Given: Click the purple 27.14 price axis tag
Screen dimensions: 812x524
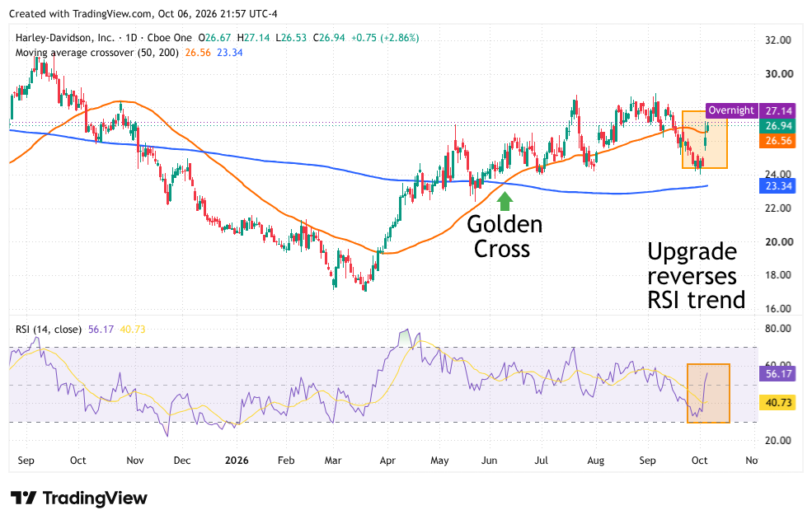Looking at the screenshot, I should (777, 110).
